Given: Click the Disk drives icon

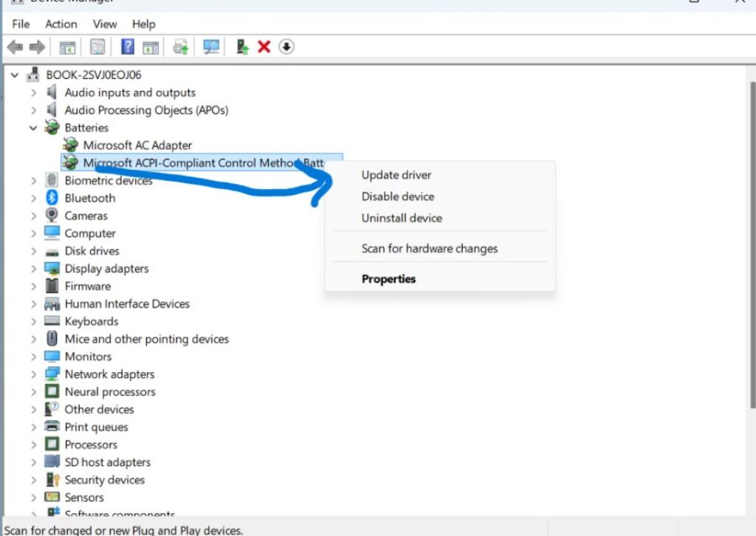Looking at the screenshot, I should pos(52,252).
